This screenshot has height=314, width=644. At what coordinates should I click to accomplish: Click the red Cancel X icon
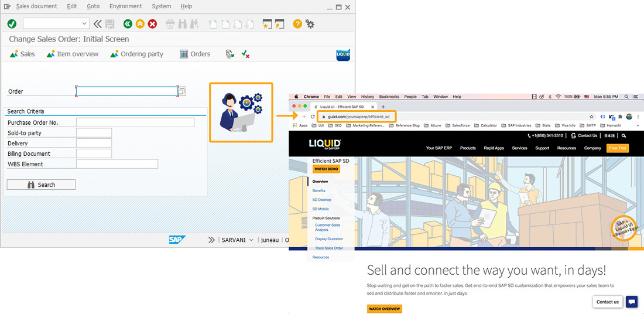[x=152, y=24]
